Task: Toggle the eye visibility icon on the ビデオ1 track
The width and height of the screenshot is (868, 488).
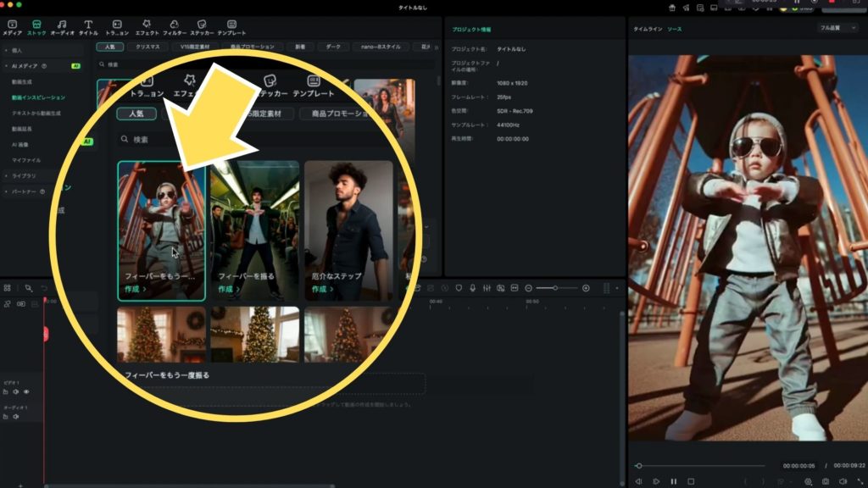Action: point(26,392)
